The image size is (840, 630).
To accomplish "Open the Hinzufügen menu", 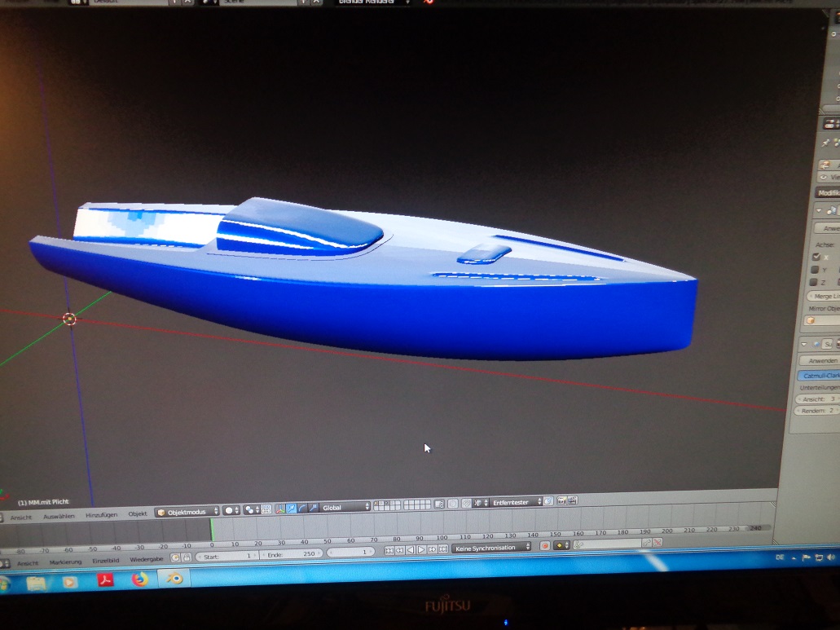I will coord(103,514).
